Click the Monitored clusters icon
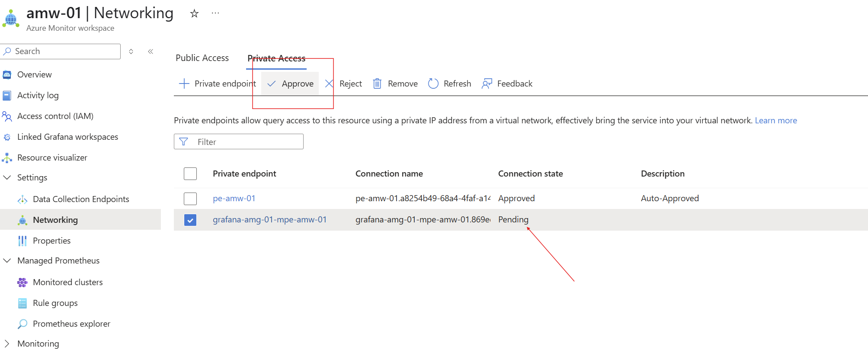868x360 pixels. 22,283
